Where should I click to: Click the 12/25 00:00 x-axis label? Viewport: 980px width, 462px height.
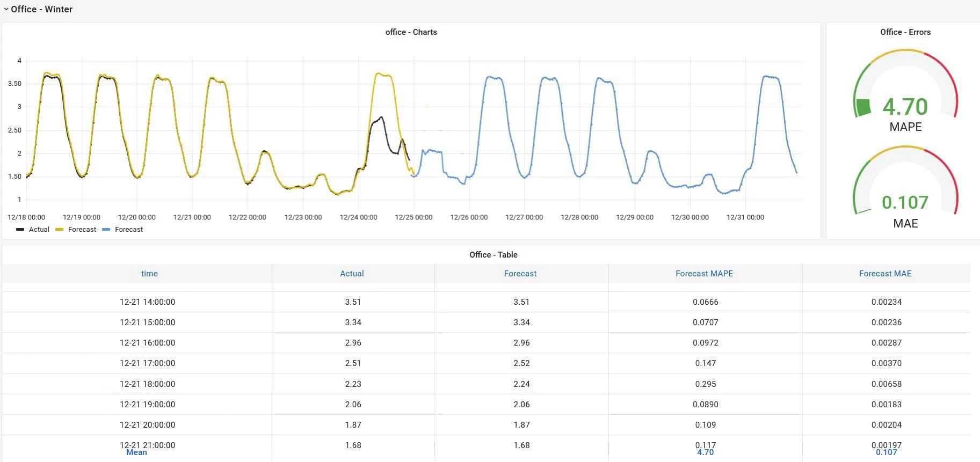click(x=413, y=217)
